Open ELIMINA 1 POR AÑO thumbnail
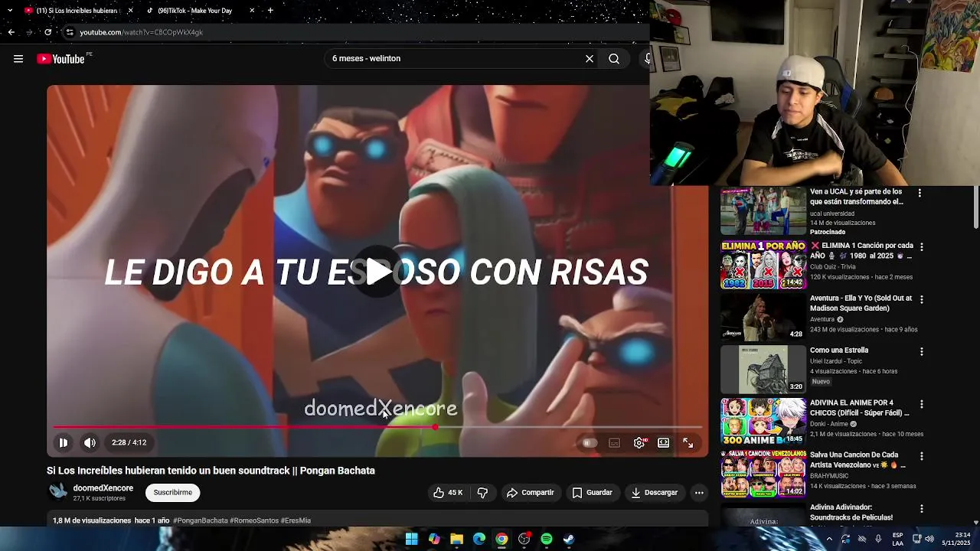This screenshot has width=980, height=551. point(763,265)
